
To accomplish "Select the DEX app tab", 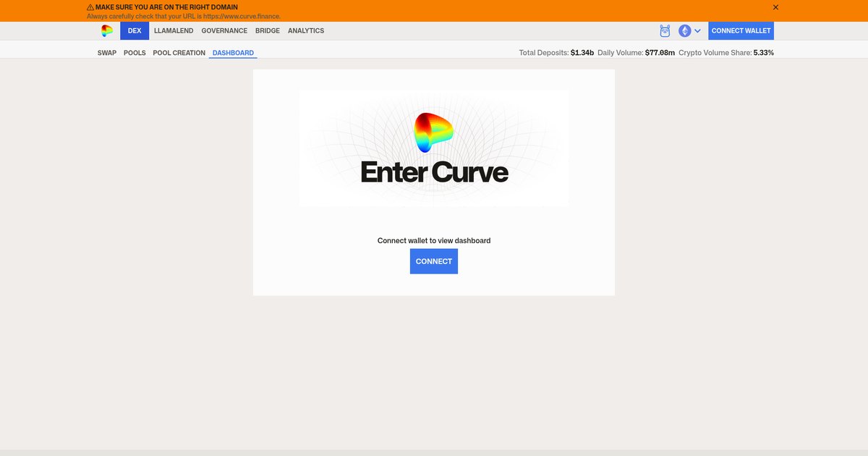I will coord(135,31).
